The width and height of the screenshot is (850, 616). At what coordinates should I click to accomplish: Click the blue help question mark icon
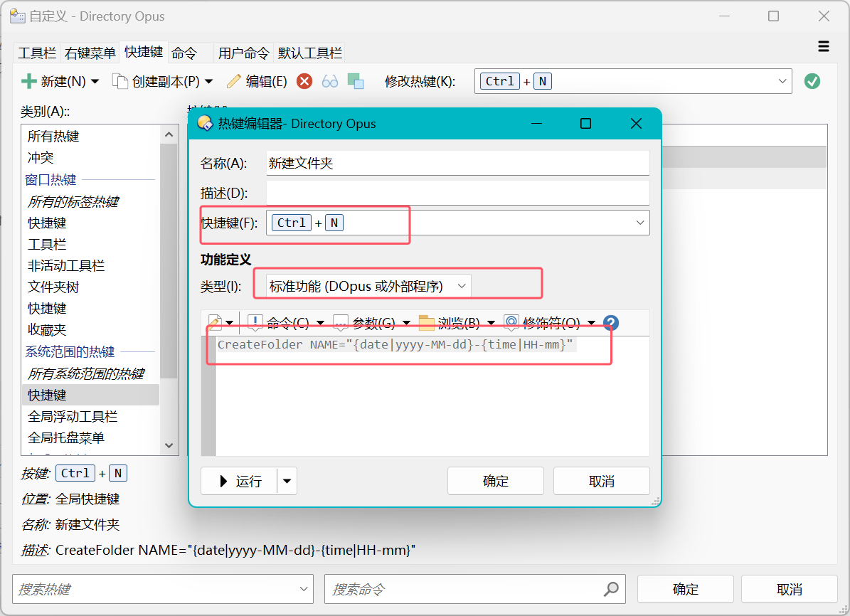(x=611, y=323)
